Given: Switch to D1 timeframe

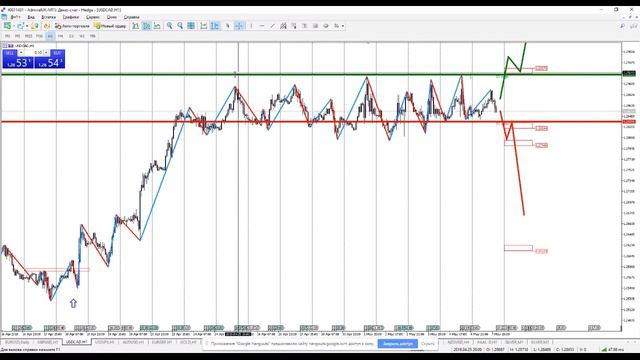Looking at the screenshot, I should pos(71,36).
